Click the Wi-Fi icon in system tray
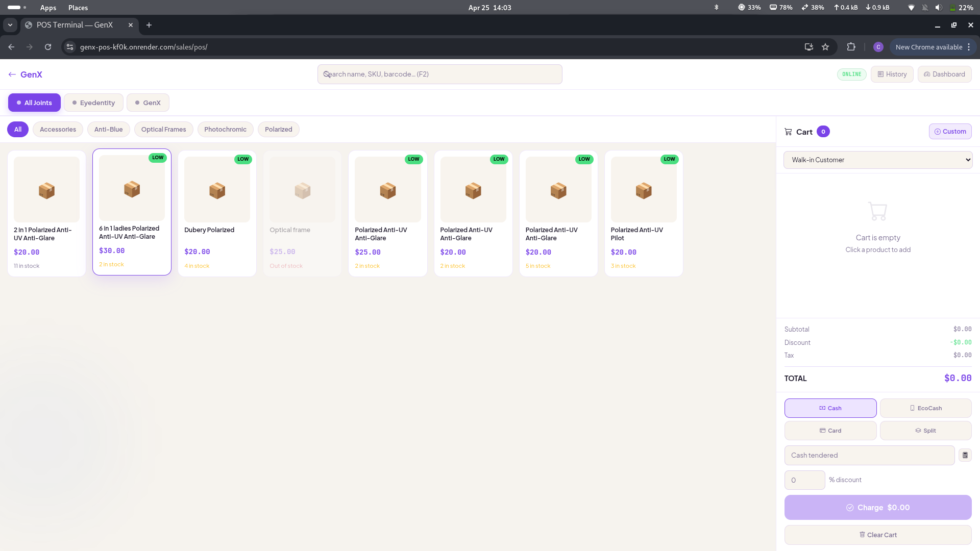The width and height of the screenshot is (980, 551). pos(911,8)
